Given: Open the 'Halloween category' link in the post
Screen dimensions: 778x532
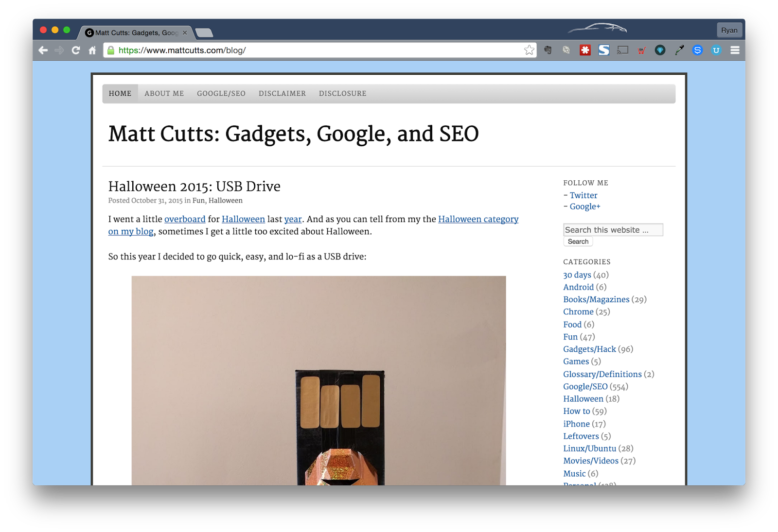Looking at the screenshot, I should click(x=478, y=219).
